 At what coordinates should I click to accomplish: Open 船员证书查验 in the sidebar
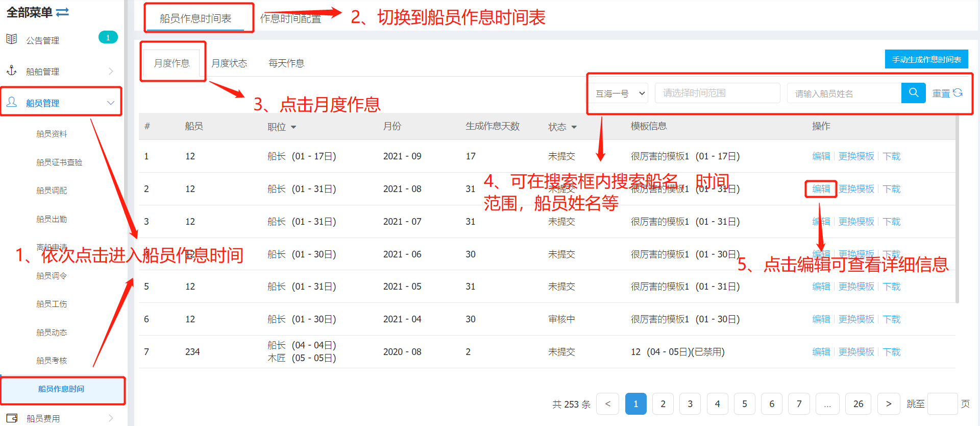tap(59, 162)
